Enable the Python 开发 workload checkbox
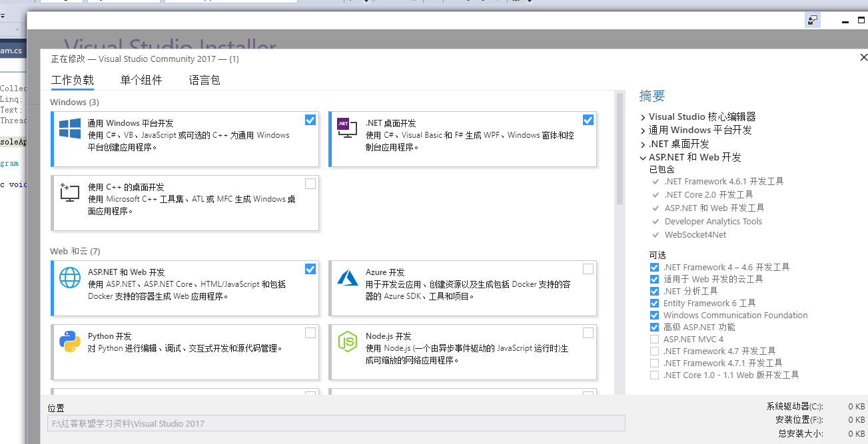The height and width of the screenshot is (444, 868). tap(310, 333)
